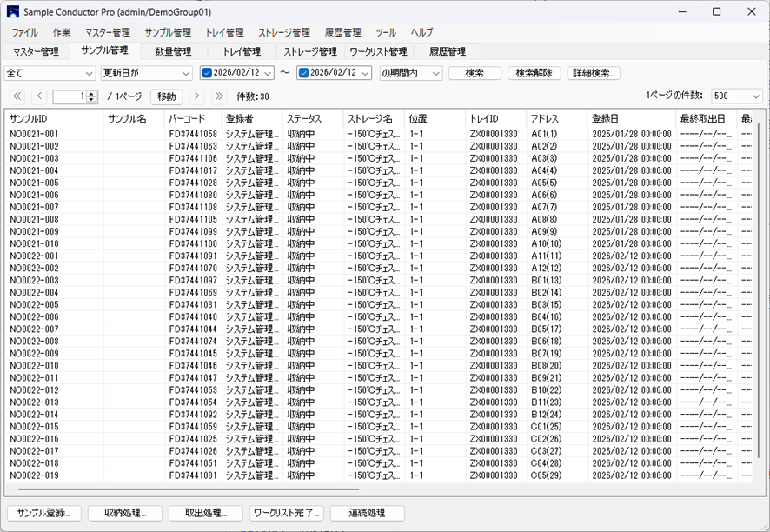This screenshot has width=770, height=532.
Task: Sort by the バーコード column header
Action: pyautogui.click(x=192, y=118)
